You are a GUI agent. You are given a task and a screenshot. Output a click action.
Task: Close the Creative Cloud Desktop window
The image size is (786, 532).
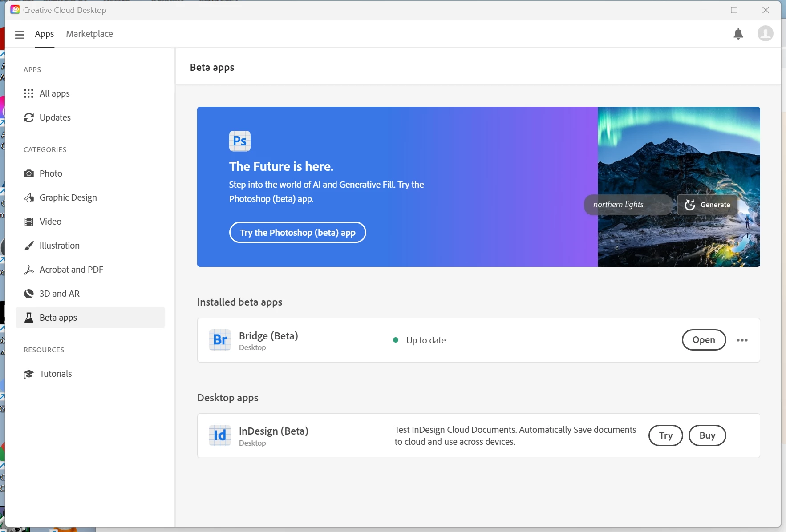766,10
